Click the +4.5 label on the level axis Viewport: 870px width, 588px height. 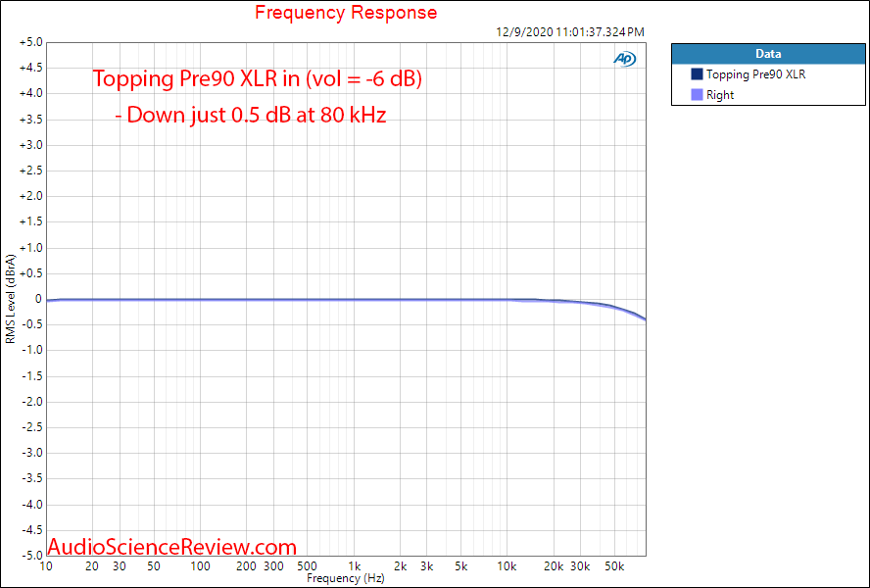(31, 68)
